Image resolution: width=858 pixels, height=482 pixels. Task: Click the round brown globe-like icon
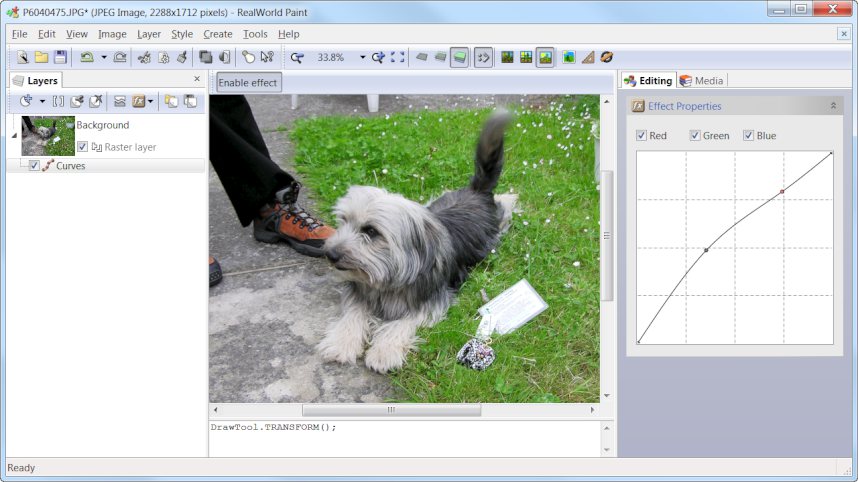(x=607, y=57)
